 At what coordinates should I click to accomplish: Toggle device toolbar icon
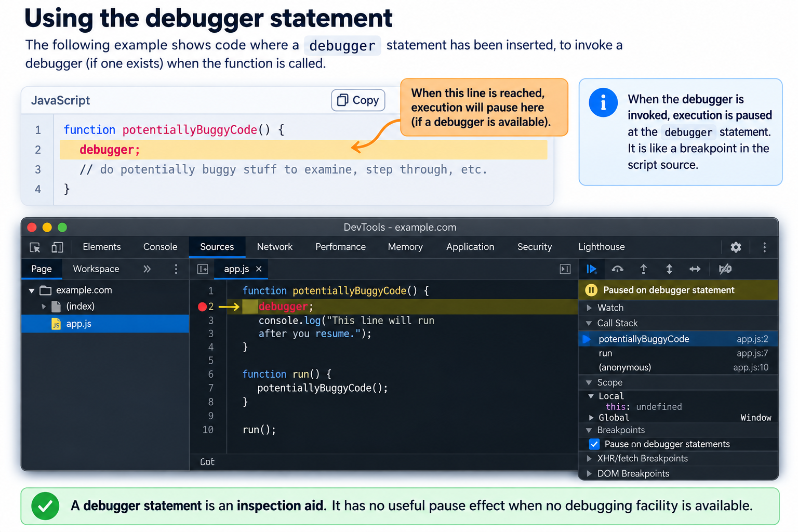[57, 247]
